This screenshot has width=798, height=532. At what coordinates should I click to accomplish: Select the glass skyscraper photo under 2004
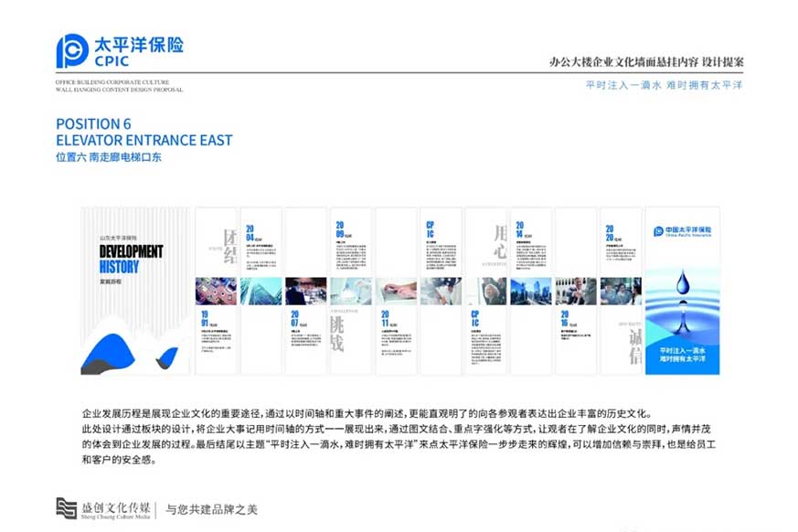click(x=261, y=291)
